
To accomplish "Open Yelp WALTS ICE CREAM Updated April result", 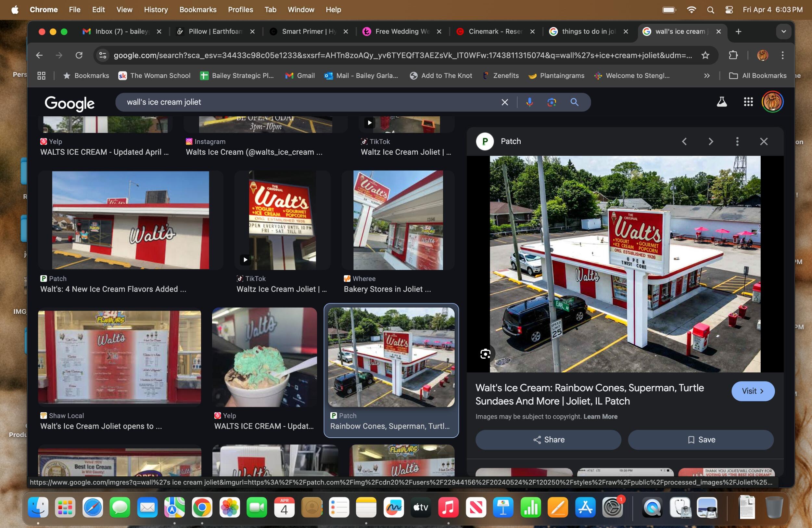I will 104,152.
